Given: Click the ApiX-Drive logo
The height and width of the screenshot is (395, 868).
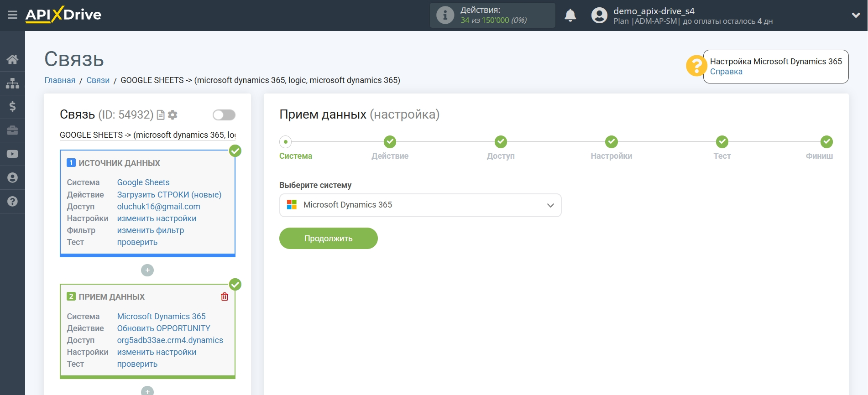Looking at the screenshot, I should (63, 15).
